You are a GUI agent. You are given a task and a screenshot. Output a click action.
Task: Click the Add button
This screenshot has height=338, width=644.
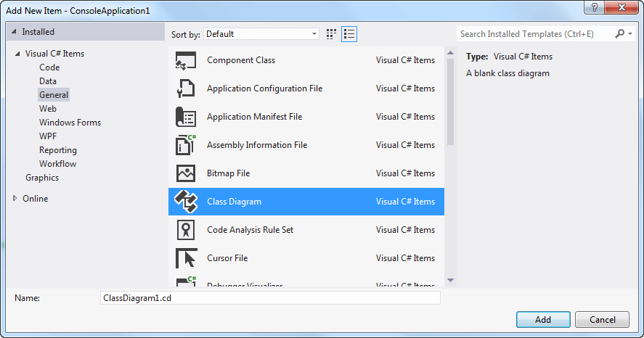[543, 320]
